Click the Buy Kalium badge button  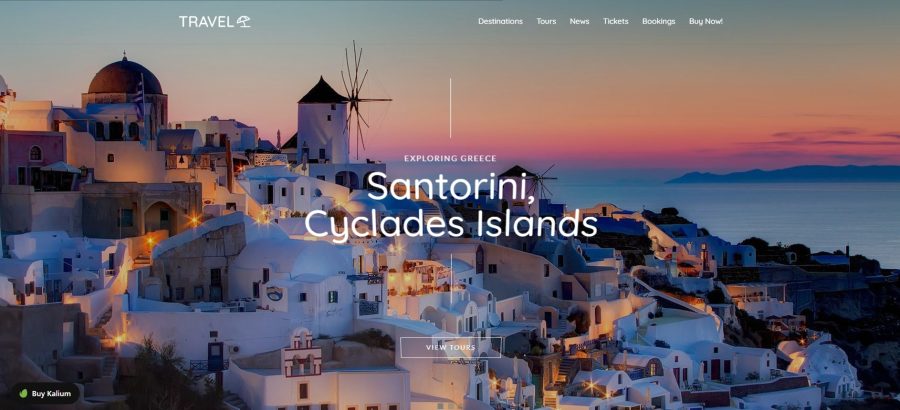tap(46, 394)
